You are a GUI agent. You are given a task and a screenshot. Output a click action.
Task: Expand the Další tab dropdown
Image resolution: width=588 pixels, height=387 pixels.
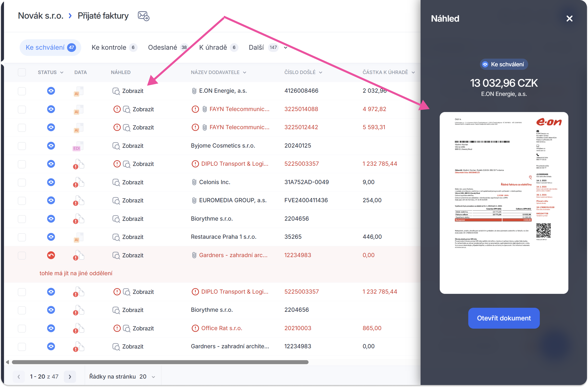tap(286, 48)
